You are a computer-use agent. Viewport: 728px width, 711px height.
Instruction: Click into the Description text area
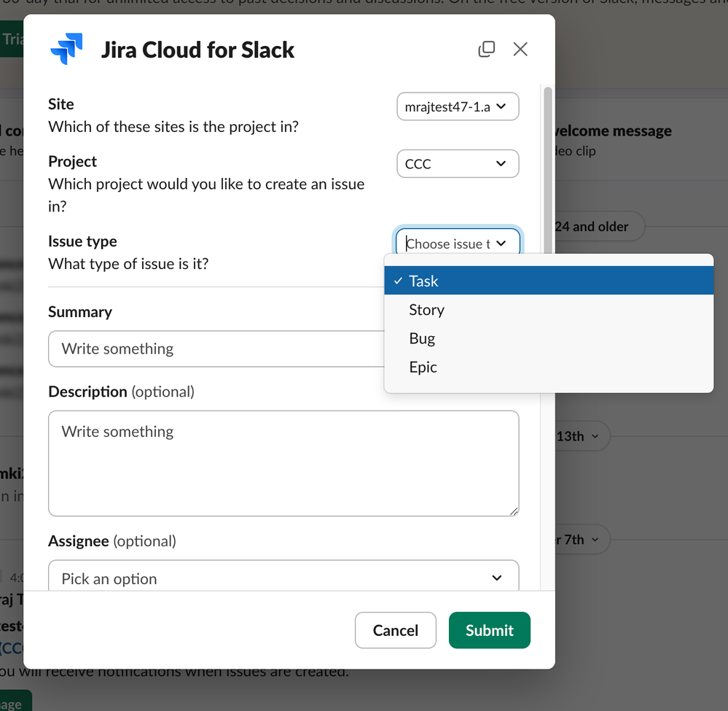[x=283, y=463]
